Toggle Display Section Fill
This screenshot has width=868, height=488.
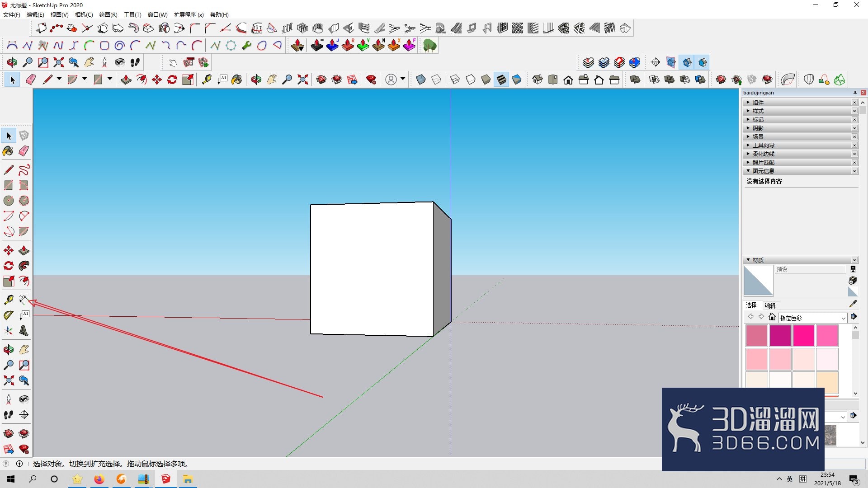click(x=703, y=62)
